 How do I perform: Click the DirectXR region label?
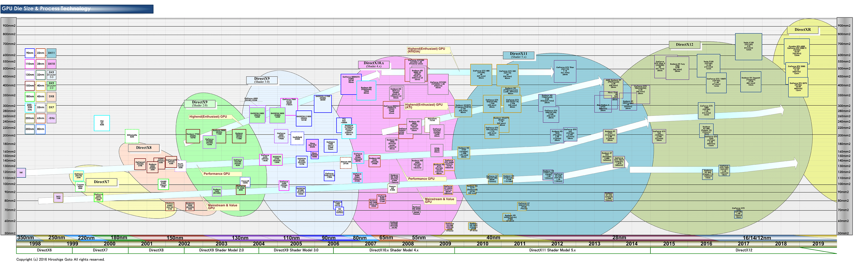803,30
